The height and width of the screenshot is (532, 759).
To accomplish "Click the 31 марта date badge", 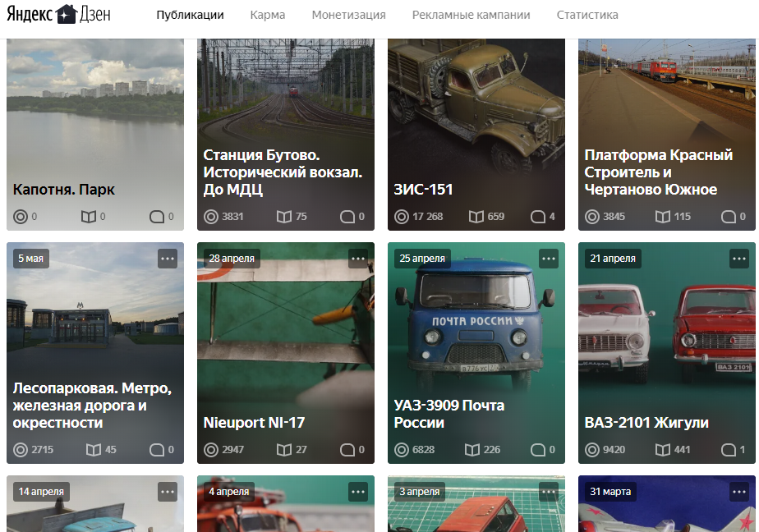I will click(x=610, y=492).
